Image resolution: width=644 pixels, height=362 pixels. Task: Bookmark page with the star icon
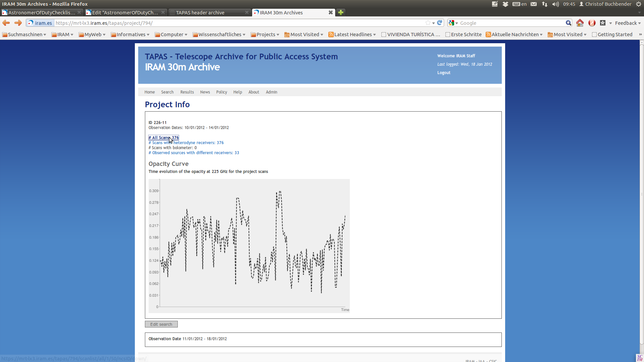click(428, 23)
